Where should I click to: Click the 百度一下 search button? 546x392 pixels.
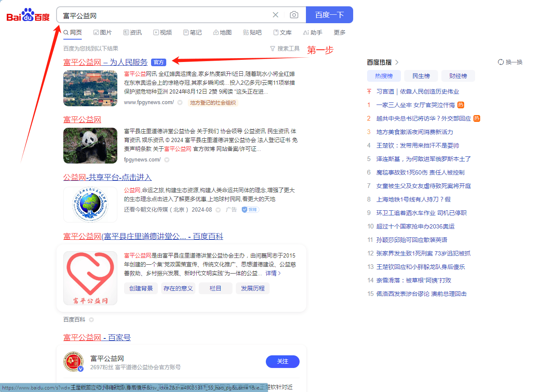tap(329, 15)
